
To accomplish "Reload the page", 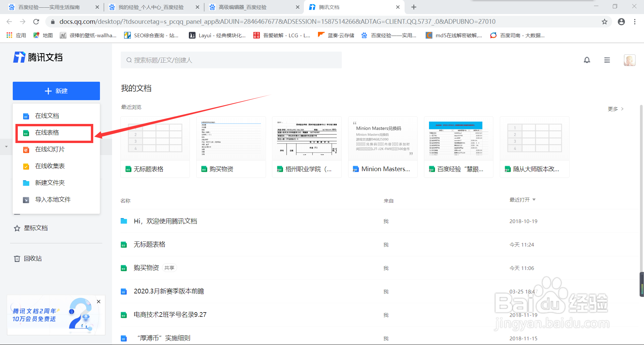I will coord(36,22).
